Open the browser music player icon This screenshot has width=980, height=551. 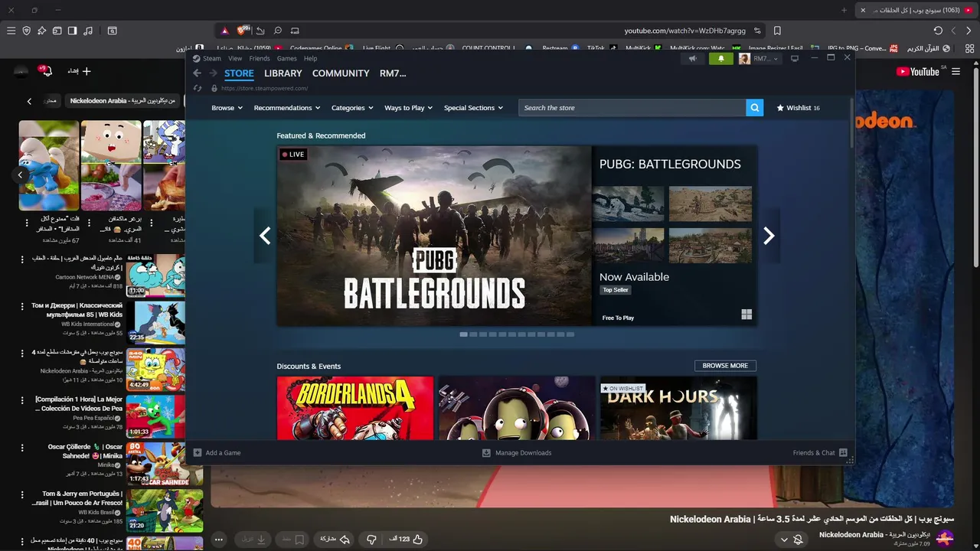88,31
